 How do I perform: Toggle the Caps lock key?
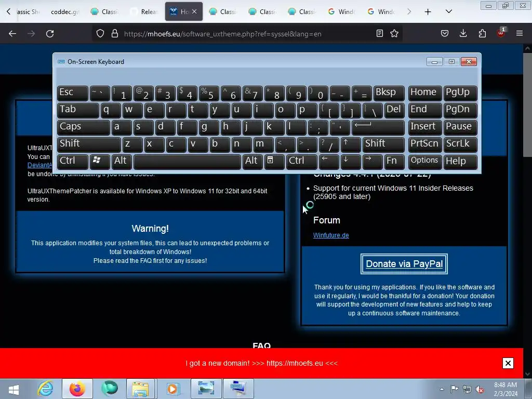point(84,127)
